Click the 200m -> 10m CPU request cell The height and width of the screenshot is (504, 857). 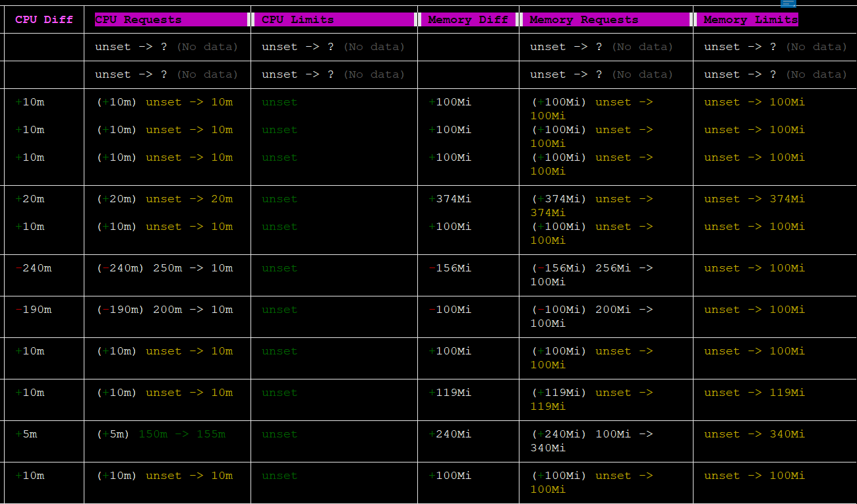tap(192, 310)
